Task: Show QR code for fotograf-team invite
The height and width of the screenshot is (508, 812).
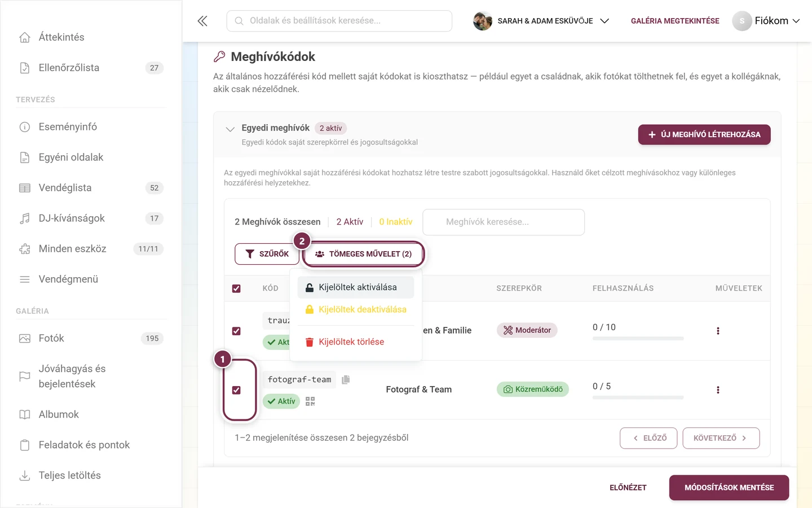Action: point(310,401)
